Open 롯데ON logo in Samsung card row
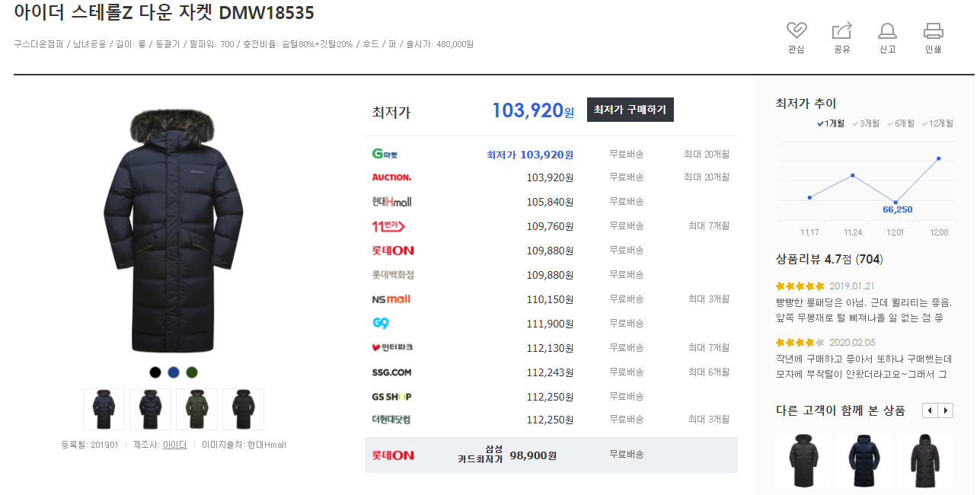Viewport: 980px width, 495px height. [x=393, y=455]
